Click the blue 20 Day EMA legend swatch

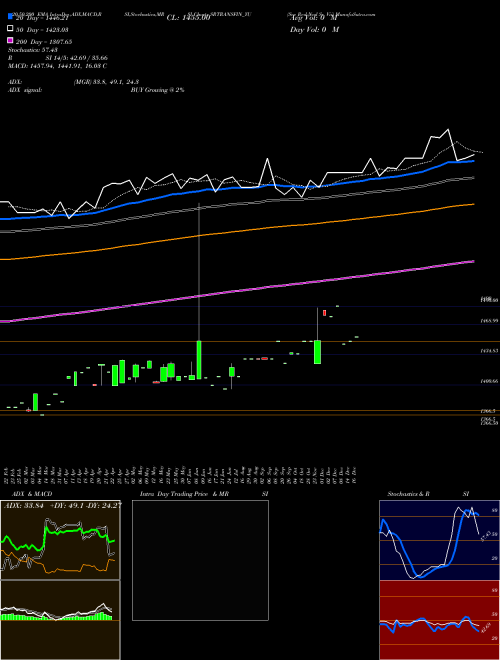tap(10, 17)
